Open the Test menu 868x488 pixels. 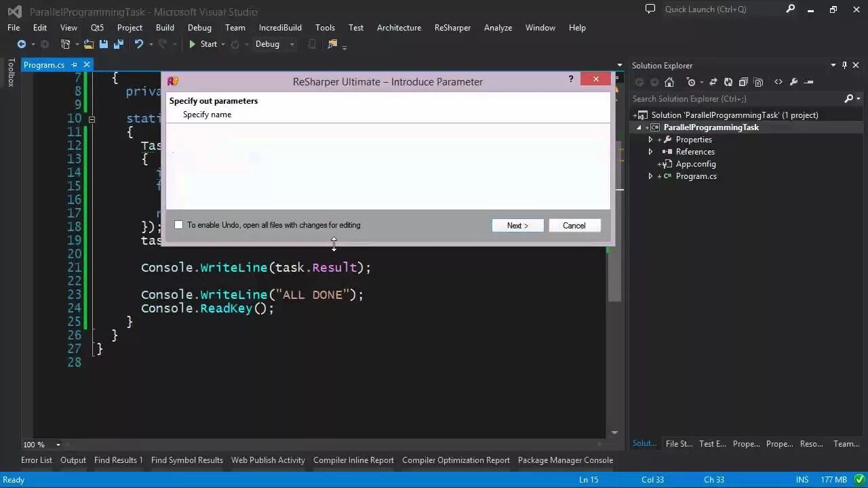[356, 28]
